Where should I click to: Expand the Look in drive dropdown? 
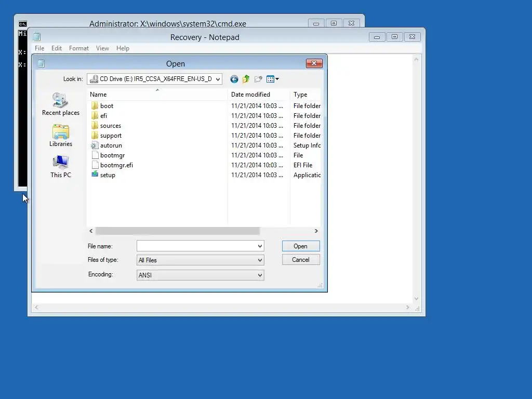[218, 79]
